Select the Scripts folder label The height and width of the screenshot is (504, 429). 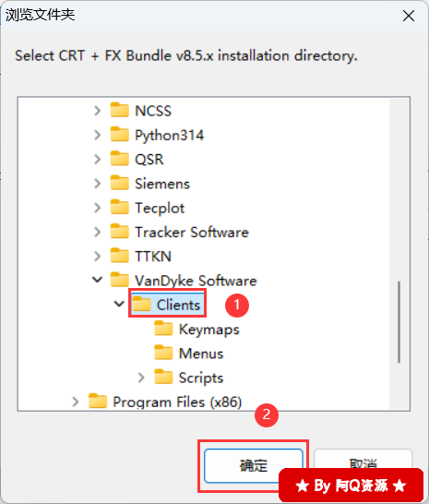[201, 378]
